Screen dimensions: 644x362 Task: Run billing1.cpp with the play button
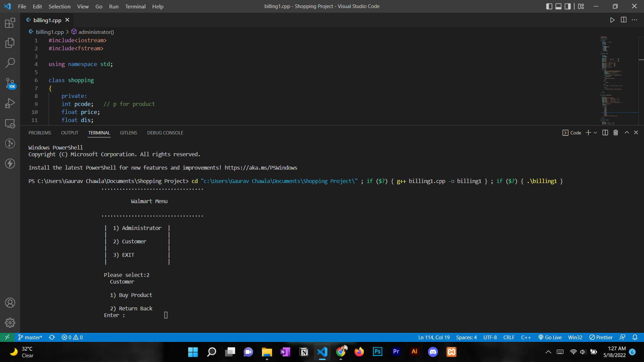tap(612, 20)
